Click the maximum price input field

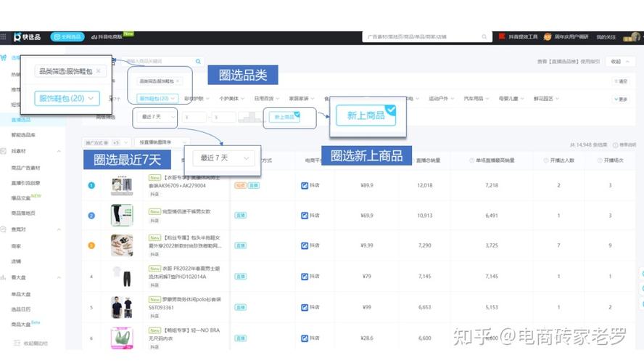[x=224, y=117]
